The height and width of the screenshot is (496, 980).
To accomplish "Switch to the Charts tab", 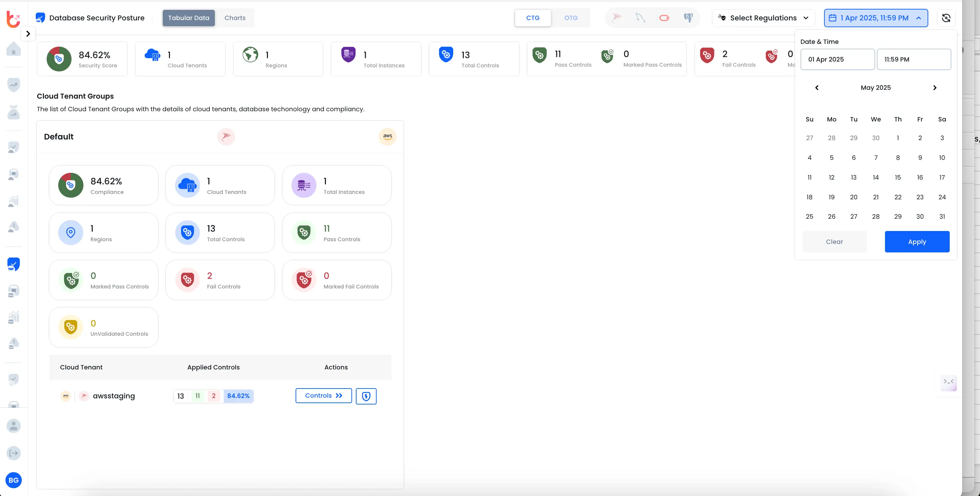I will coord(235,18).
